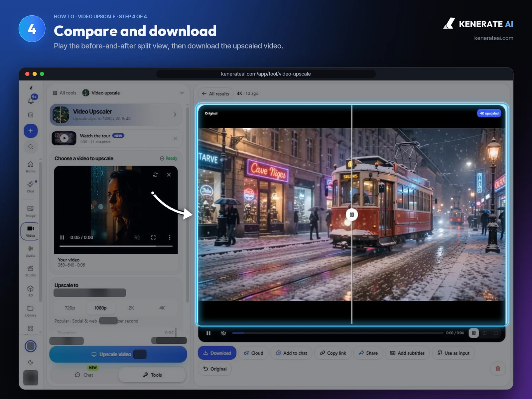Unmute the input video preview
532x399 pixels.
[x=137, y=237]
